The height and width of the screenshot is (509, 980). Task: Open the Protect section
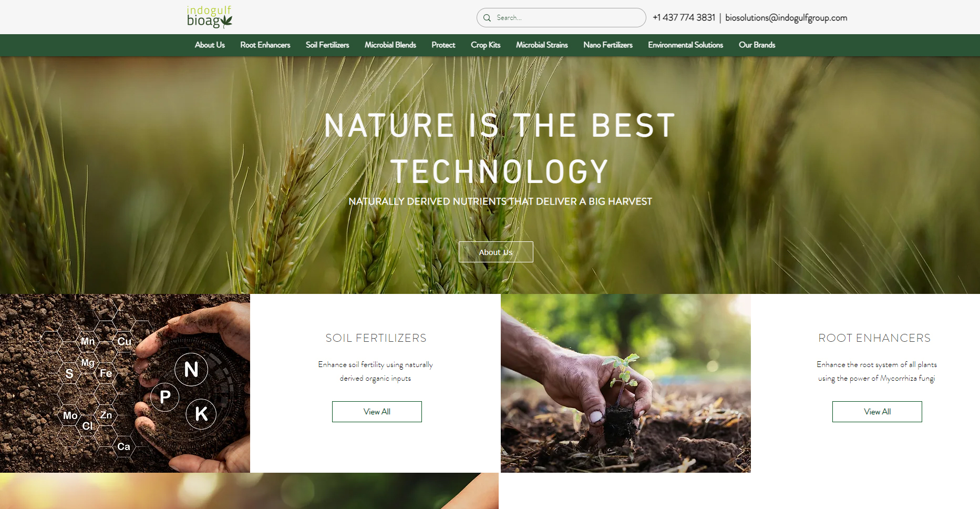pyautogui.click(x=443, y=45)
